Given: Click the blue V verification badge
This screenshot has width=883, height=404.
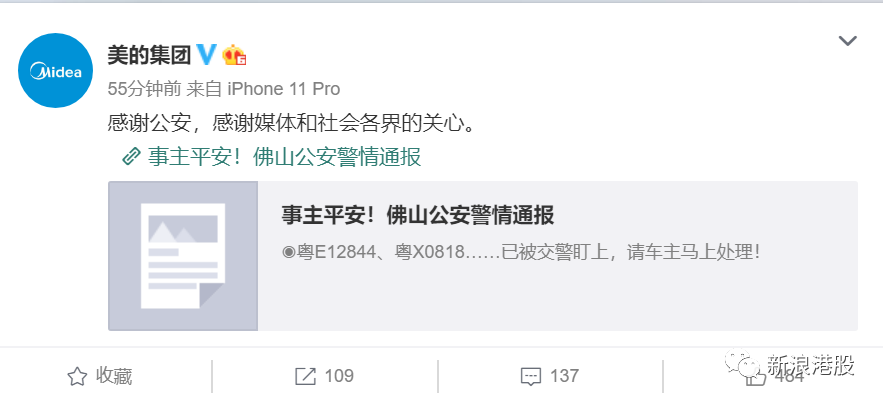Looking at the screenshot, I should (206, 55).
